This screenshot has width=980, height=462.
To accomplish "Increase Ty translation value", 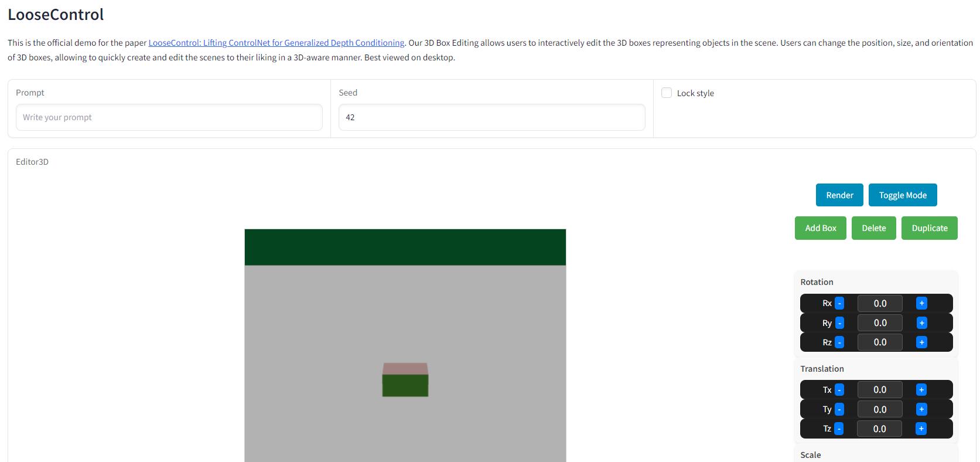I will [x=921, y=409].
